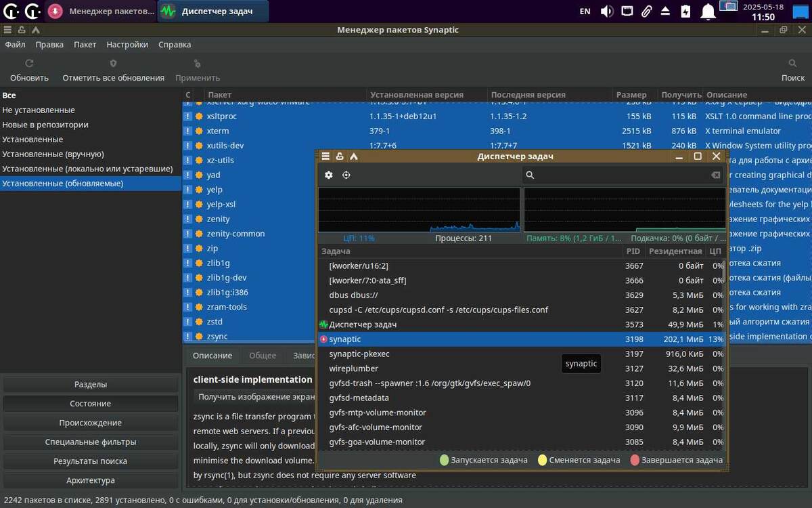812x508 pixels.
Task: Click the Обновить reload toolbar icon
Action: [x=29, y=64]
